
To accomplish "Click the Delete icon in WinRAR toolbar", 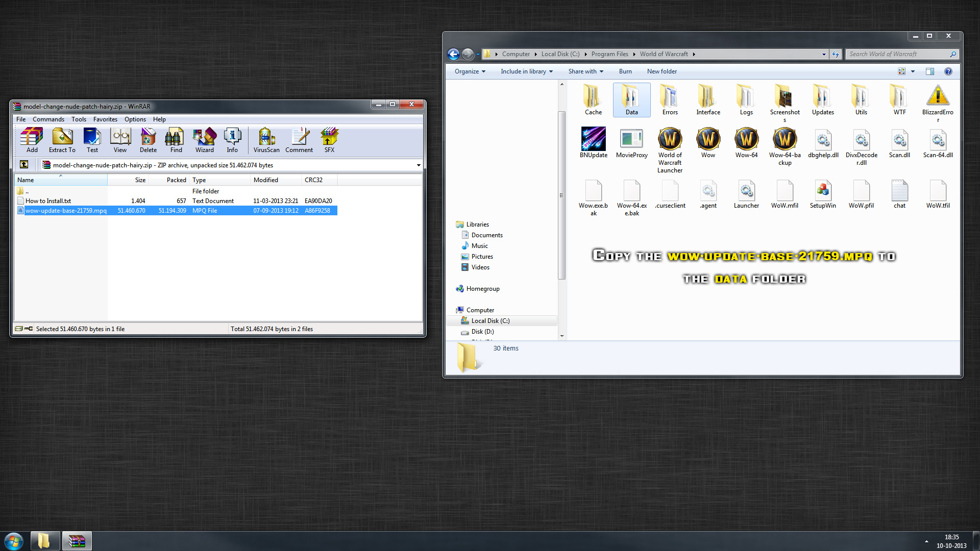I will pyautogui.click(x=148, y=140).
